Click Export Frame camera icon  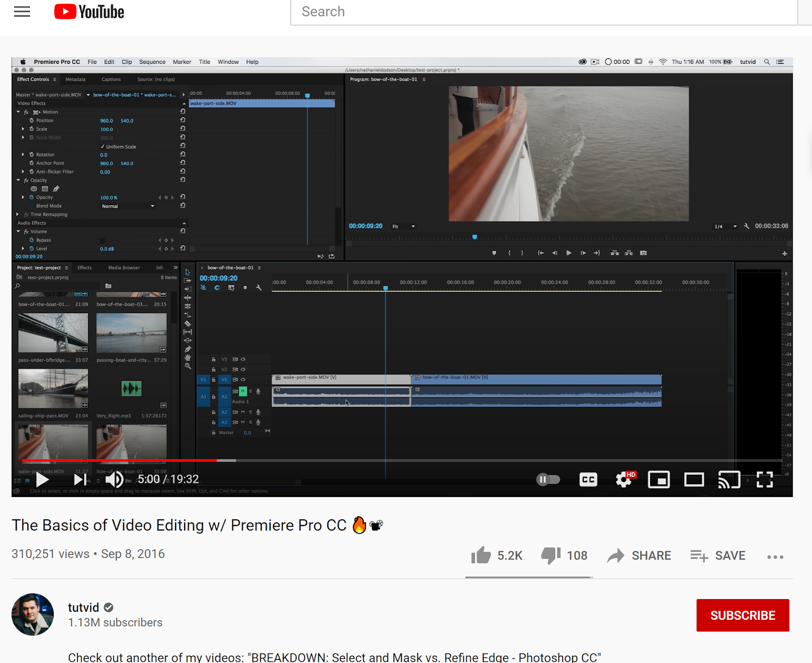[644, 253]
